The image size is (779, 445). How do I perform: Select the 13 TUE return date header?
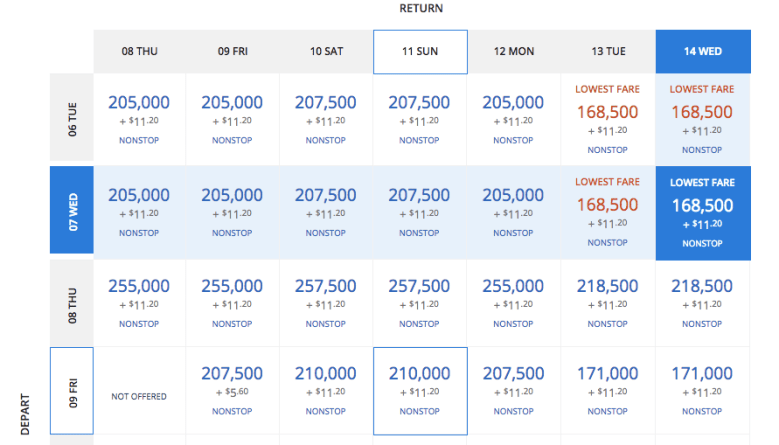[x=607, y=51]
